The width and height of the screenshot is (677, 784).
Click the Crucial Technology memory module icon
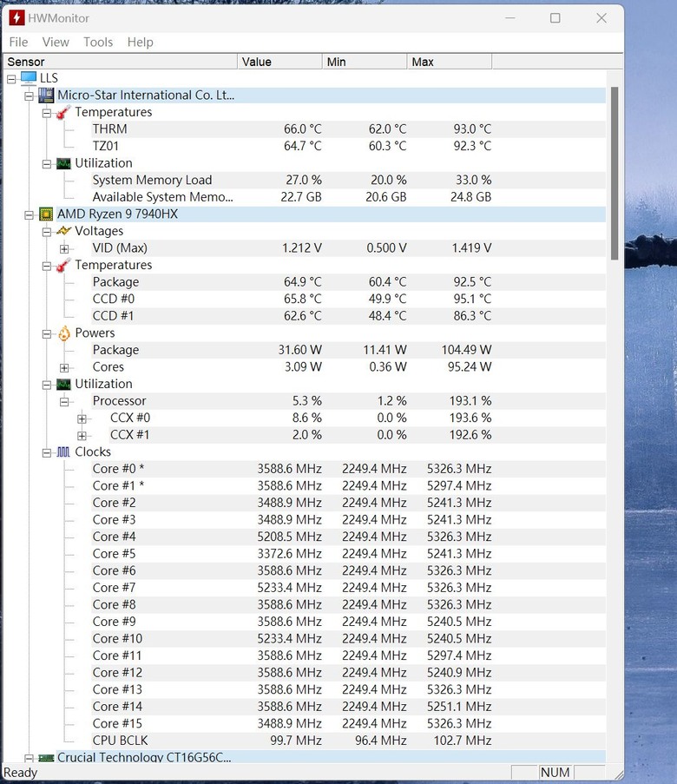pyautogui.click(x=46, y=758)
